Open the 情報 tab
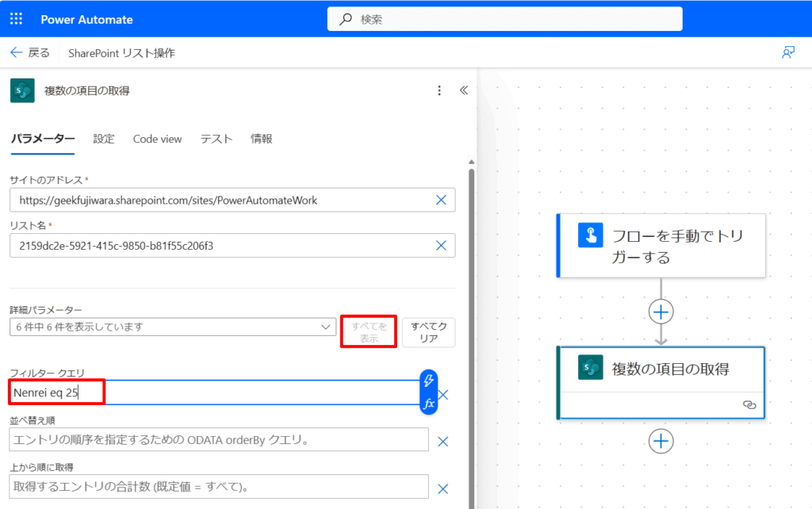Viewport: 812px width, 509px height. click(x=262, y=139)
